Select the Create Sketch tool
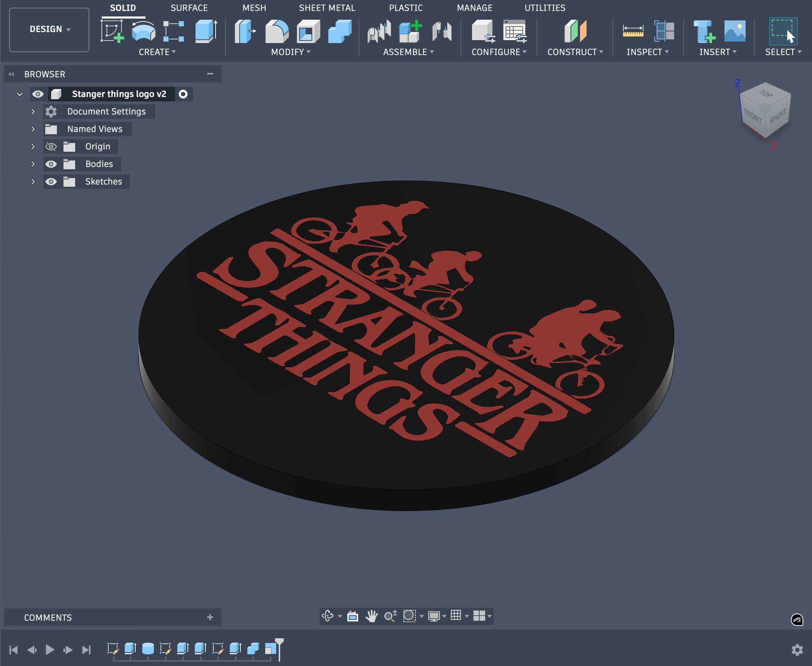The width and height of the screenshot is (812, 666). pyautogui.click(x=112, y=32)
